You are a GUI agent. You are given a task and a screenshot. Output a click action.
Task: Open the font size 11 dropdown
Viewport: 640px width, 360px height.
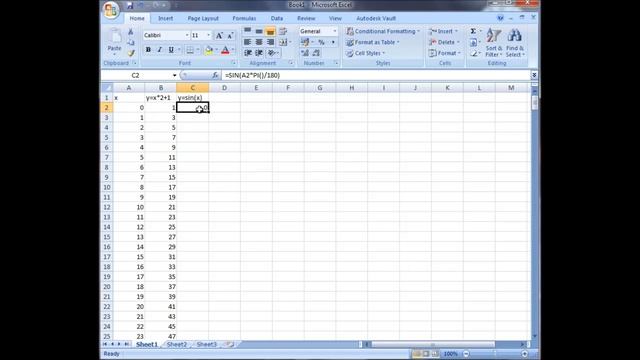[x=209, y=36]
